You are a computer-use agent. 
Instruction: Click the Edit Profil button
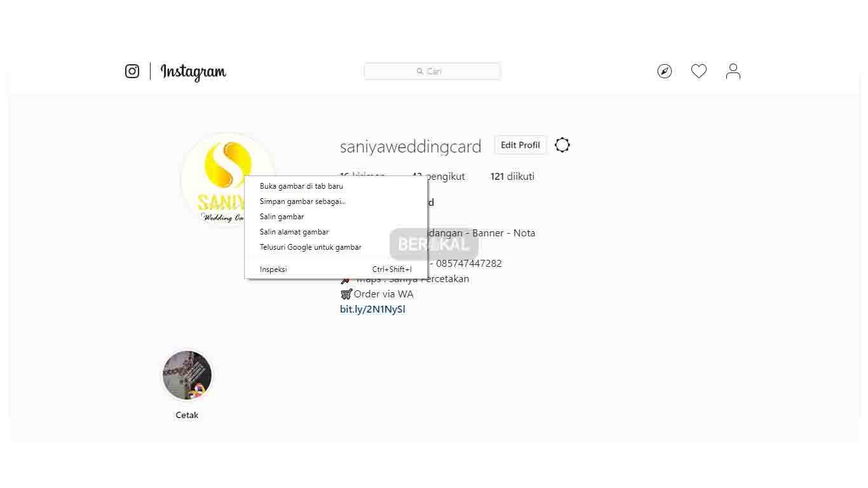coord(520,145)
